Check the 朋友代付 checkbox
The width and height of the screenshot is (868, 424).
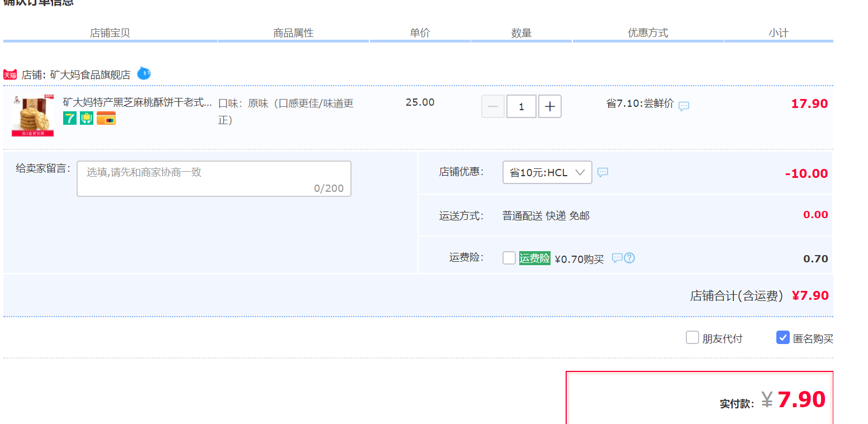(x=692, y=337)
